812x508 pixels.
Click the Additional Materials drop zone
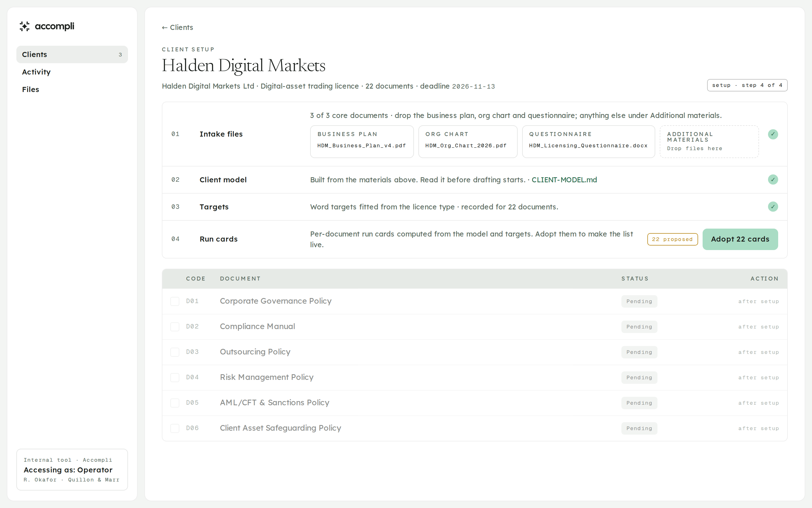pyautogui.click(x=709, y=141)
